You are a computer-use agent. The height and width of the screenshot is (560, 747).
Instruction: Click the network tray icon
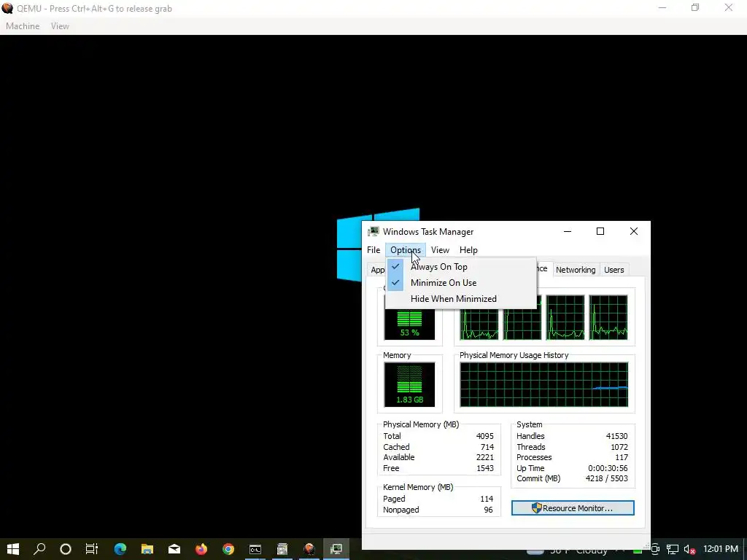(672, 550)
